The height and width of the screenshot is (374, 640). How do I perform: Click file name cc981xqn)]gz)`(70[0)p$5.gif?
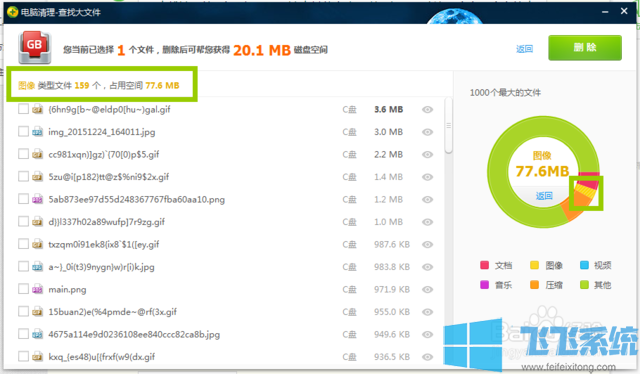coord(104,154)
